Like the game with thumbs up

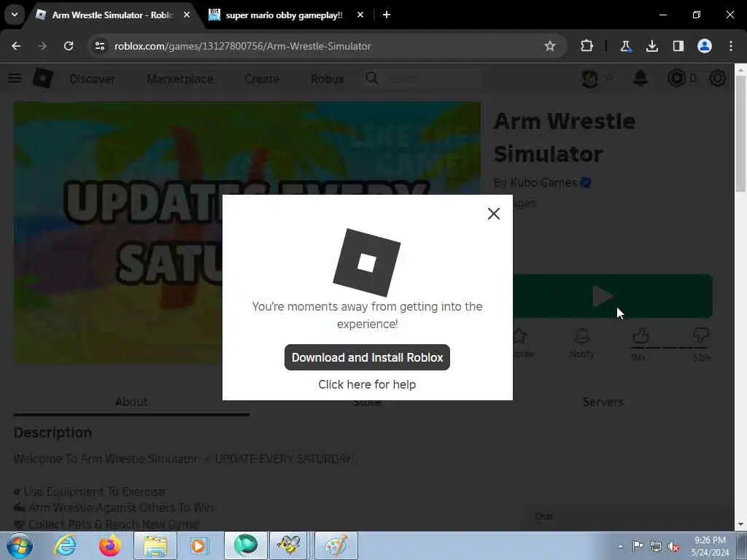pyautogui.click(x=640, y=335)
